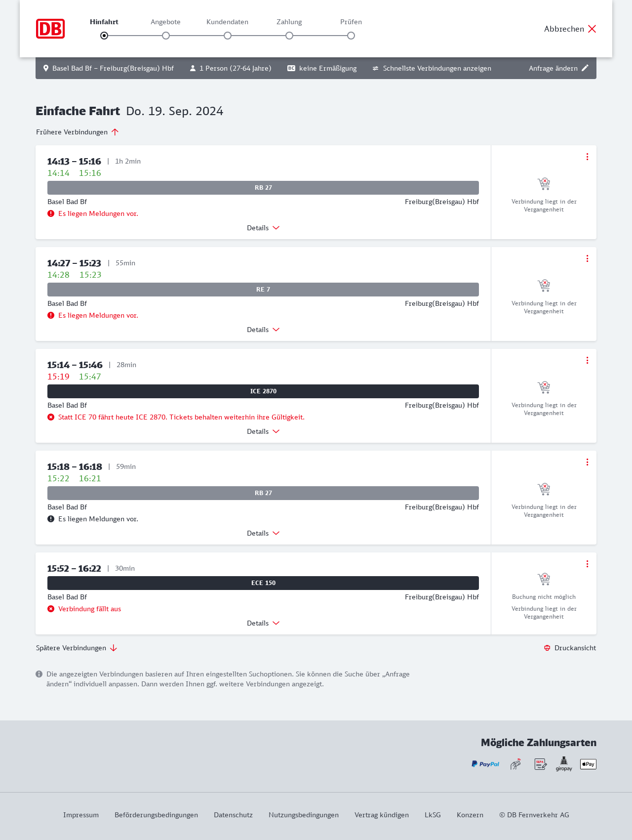Click the Zahlung step circle

[289, 36]
